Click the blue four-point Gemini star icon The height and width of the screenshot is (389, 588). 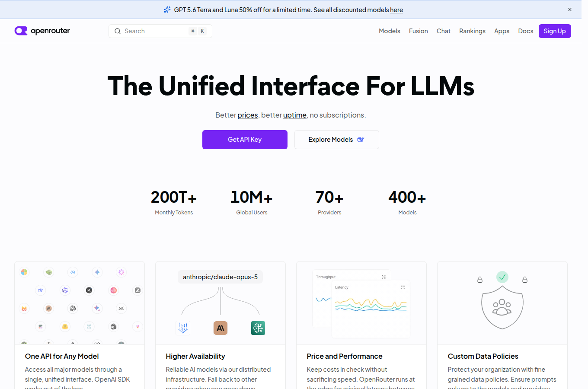pyautogui.click(x=97, y=272)
